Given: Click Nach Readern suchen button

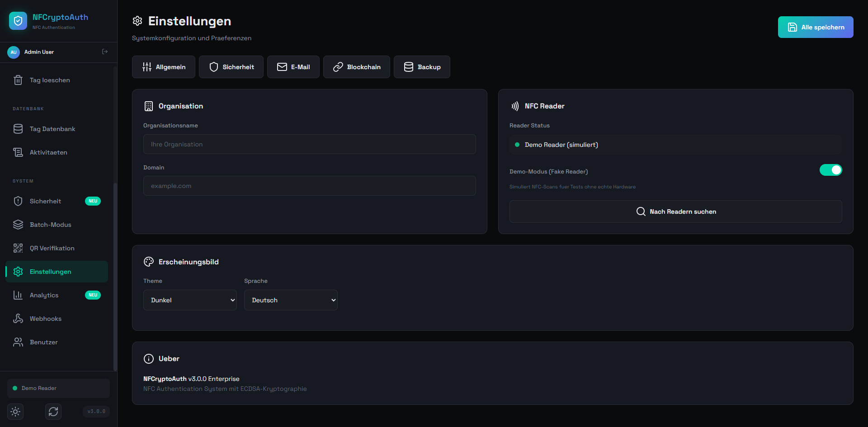Looking at the screenshot, I should point(675,211).
